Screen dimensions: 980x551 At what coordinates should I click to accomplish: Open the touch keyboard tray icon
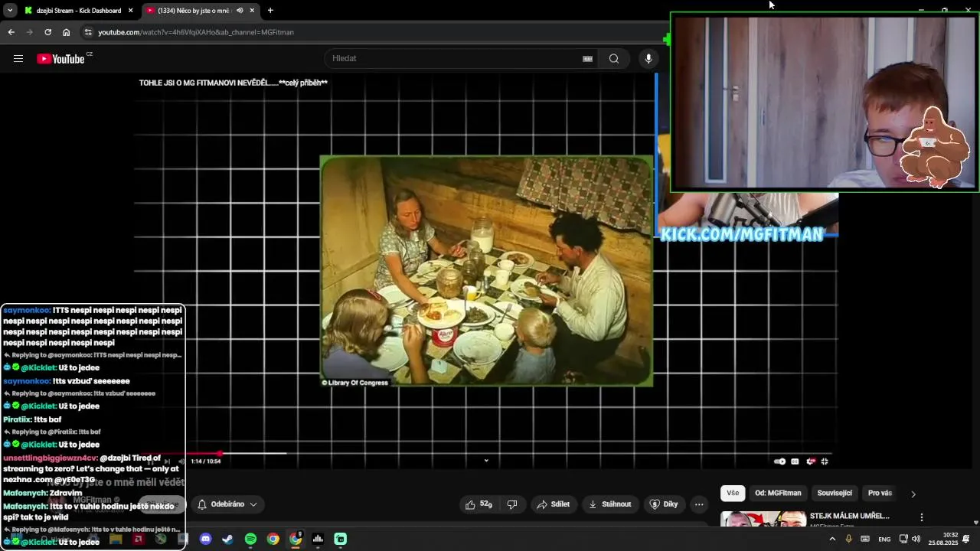coord(865,540)
